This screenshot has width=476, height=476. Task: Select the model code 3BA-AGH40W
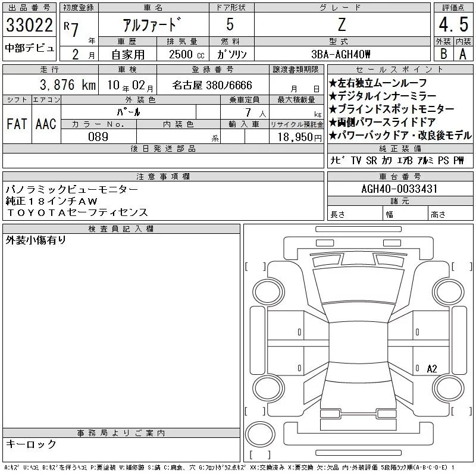pyautogui.click(x=342, y=54)
